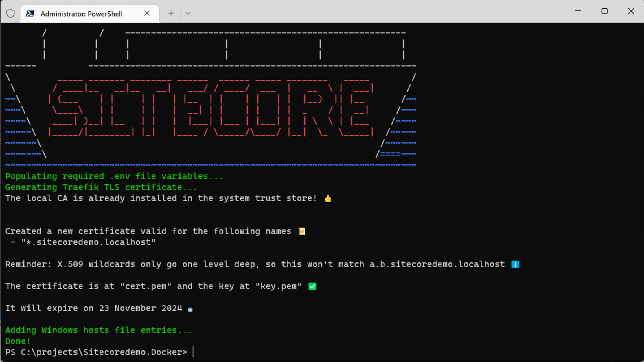Close the Administrator: PowerShell tab
Image resolution: width=644 pixels, height=362 pixels.
[x=147, y=13]
